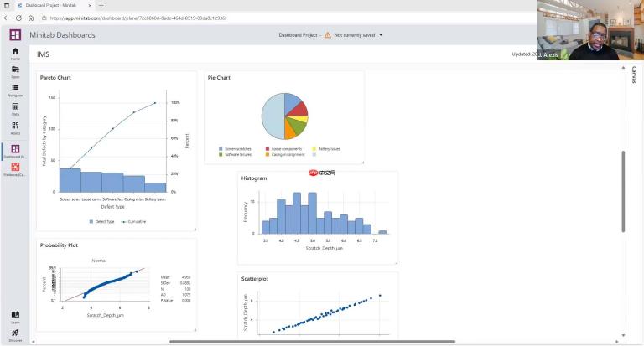Screen dimensions: 644x346
Task: Expand the Not currently saved dropdown arrow
Action: (381, 35)
